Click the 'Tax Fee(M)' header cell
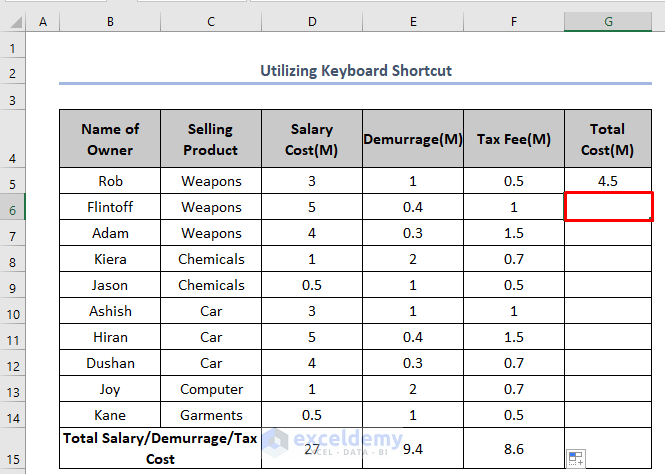Image resolution: width=665 pixels, height=474 pixels. [514, 139]
